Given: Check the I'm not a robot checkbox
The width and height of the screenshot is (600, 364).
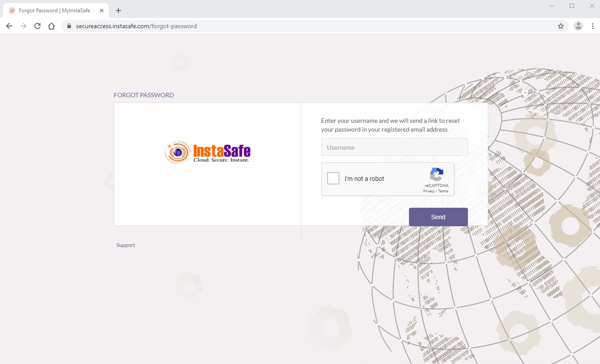Looking at the screenshot, I should click(x=333, y=178).
